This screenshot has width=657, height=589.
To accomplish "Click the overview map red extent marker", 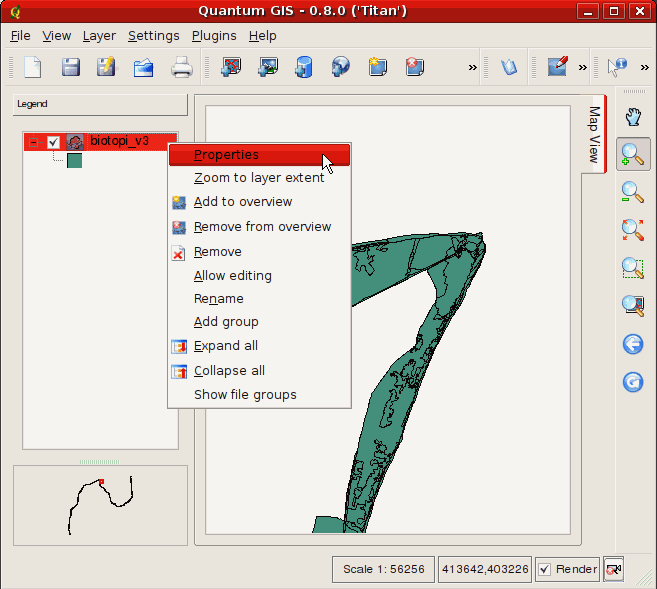I will (101, 482).
